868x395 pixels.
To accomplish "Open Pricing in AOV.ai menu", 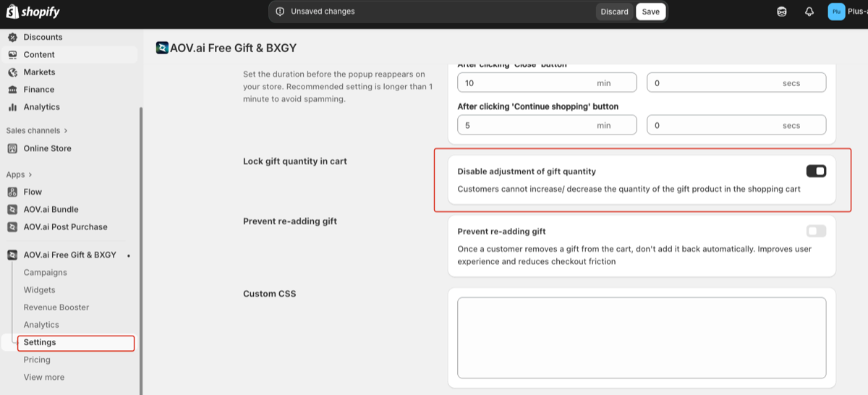I will (37, 360).
